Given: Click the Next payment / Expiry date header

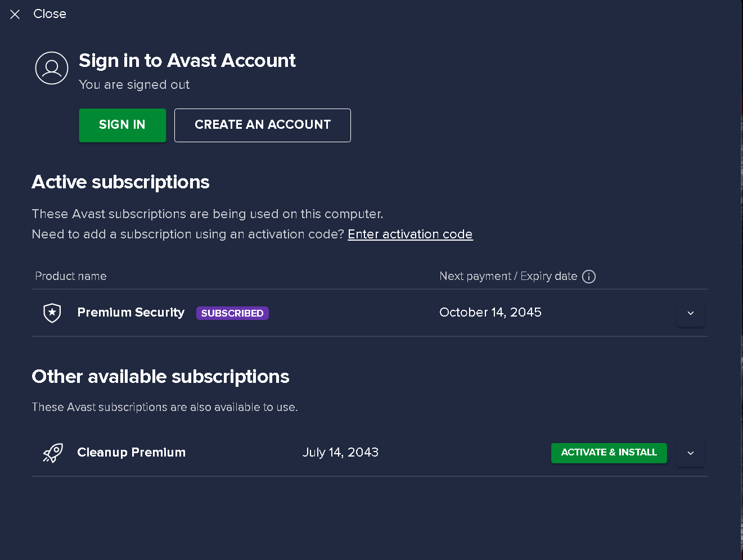Looking at the screenshot, I should pos(508,276).
